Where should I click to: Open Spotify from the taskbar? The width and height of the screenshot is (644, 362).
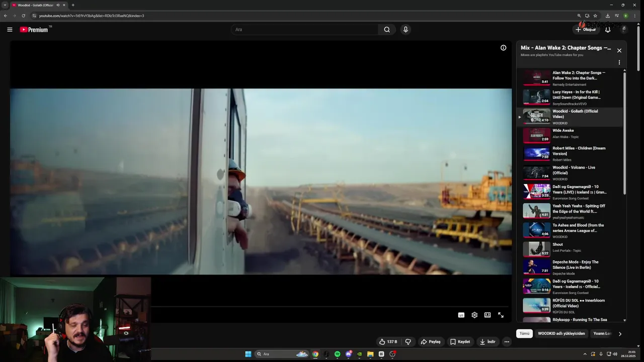pos(337,354)
